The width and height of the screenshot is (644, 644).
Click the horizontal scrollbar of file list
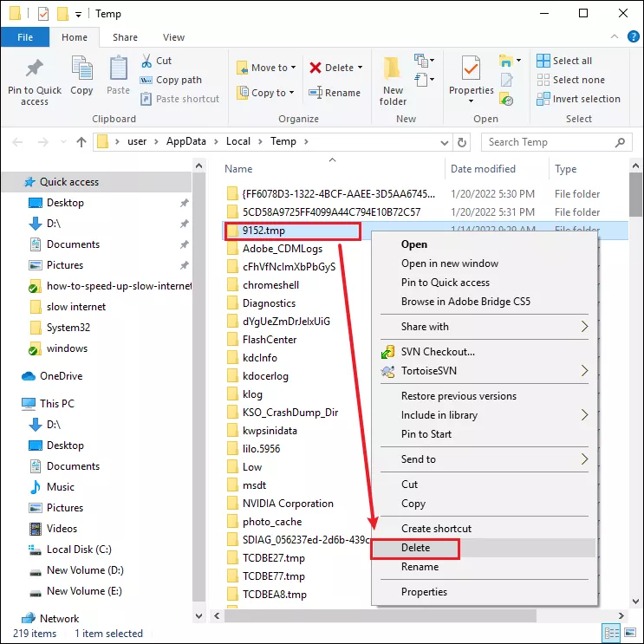380,615
